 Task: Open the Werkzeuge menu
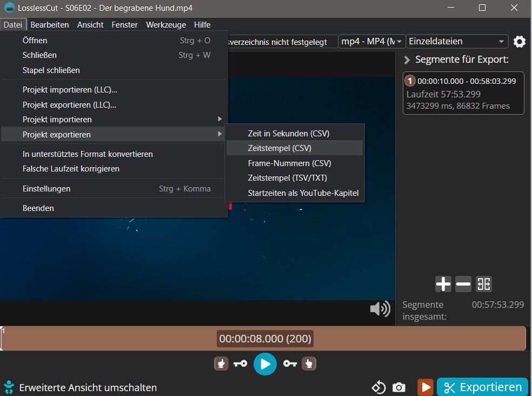point(166,25)
